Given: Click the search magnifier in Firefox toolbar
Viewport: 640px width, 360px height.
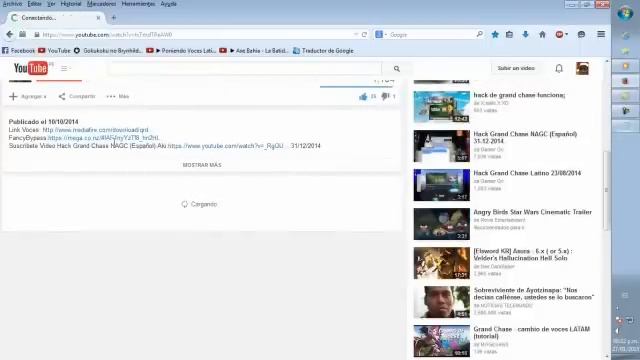Looking at the screenshot, I should coord(480,34).
